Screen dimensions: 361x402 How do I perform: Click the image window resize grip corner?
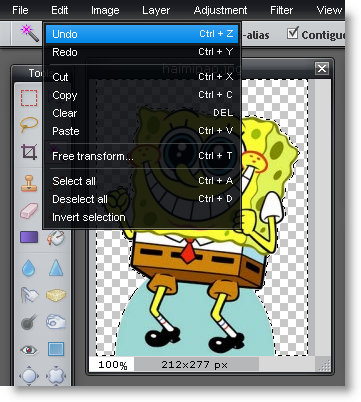[x=324, y=365]
